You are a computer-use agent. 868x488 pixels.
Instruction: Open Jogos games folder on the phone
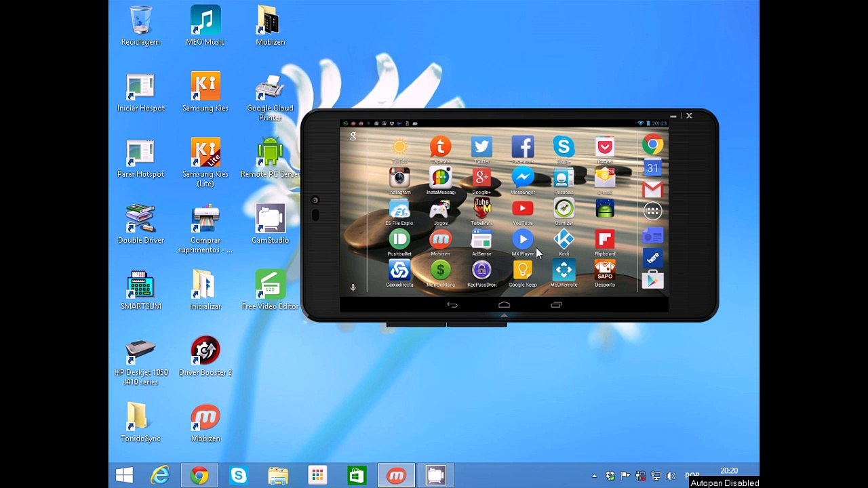click(440, 209)
